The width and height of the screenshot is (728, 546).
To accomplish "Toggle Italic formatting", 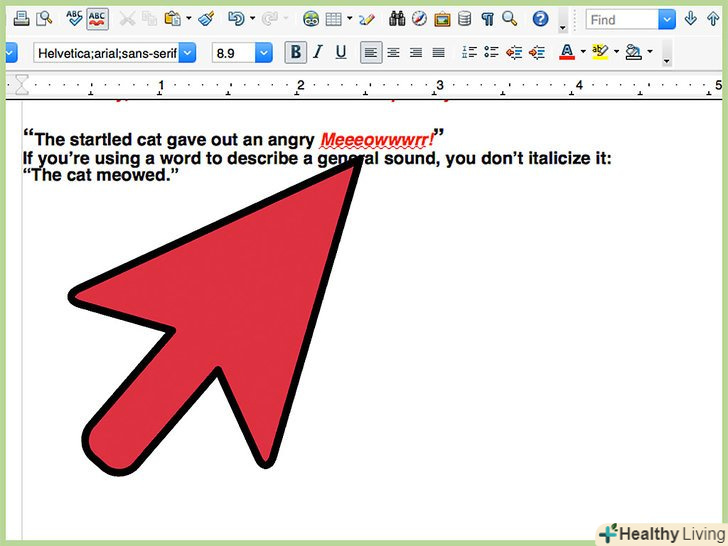I will click(x=318, y=52).
